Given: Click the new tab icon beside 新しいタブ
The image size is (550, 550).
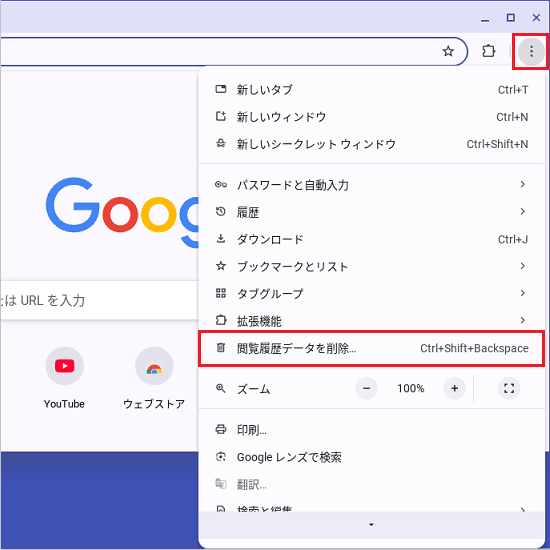Looking at the screenshot, I should pos(221,89).
